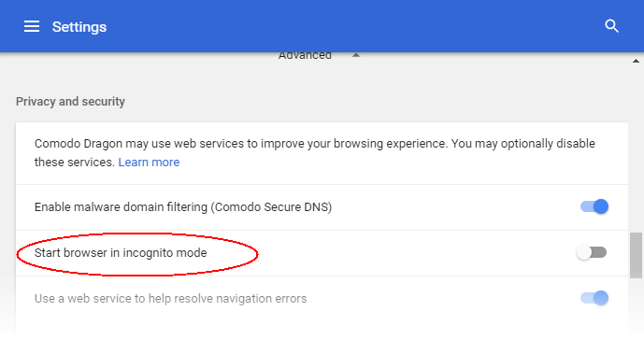Click the Advanced label
Image resolution: width=644 pixels, height=340 pixels.
click(x=305, y=55)
